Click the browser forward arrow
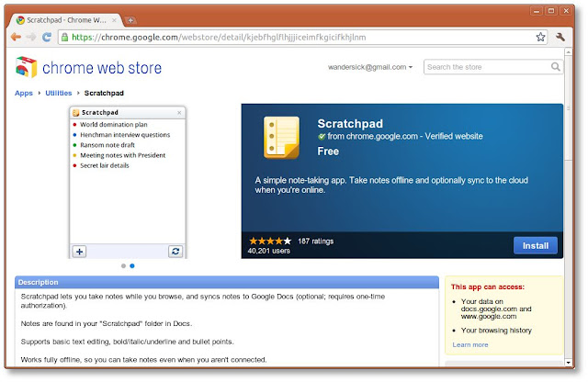 pos(31,37)
